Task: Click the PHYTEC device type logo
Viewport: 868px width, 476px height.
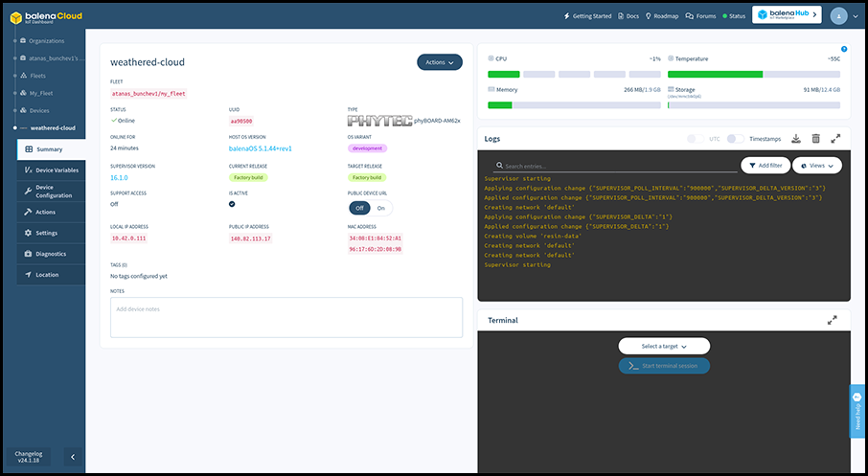Action: [379, 121]
